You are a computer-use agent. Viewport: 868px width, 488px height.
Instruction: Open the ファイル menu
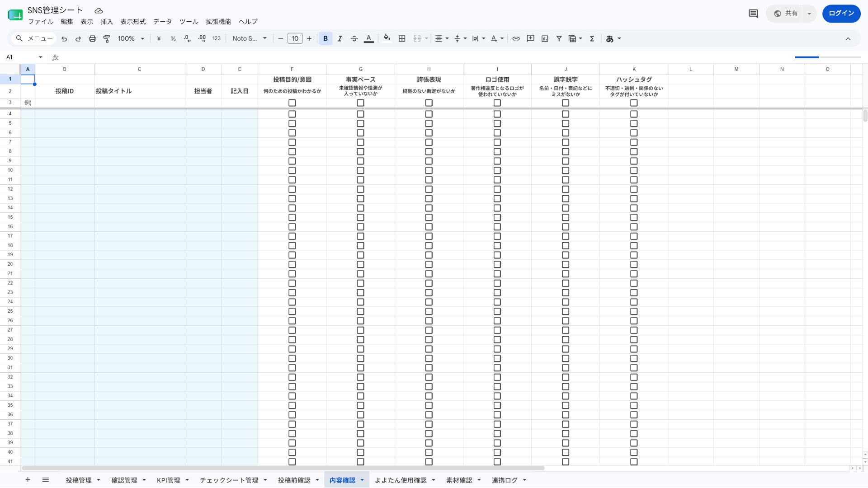pos(41,22)
